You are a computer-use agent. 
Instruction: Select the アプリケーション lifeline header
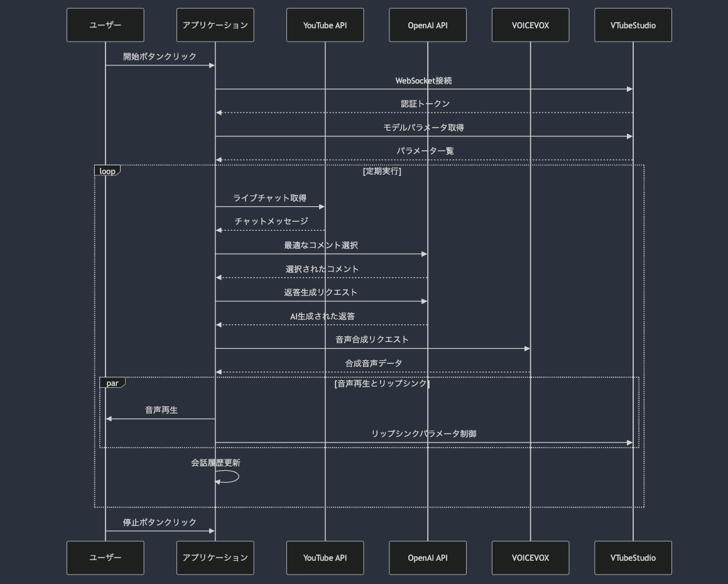click(x=215, y=25)
